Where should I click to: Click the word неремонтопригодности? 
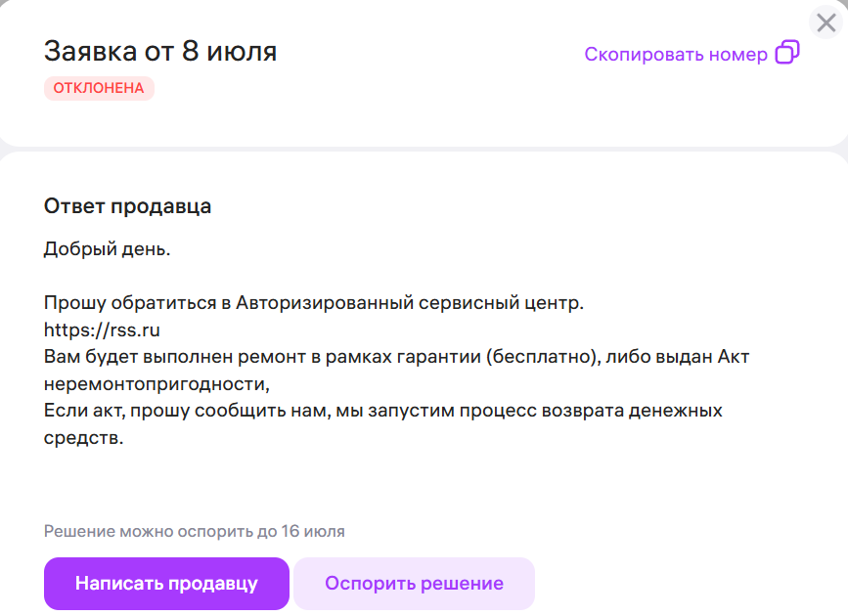[155, 383]
